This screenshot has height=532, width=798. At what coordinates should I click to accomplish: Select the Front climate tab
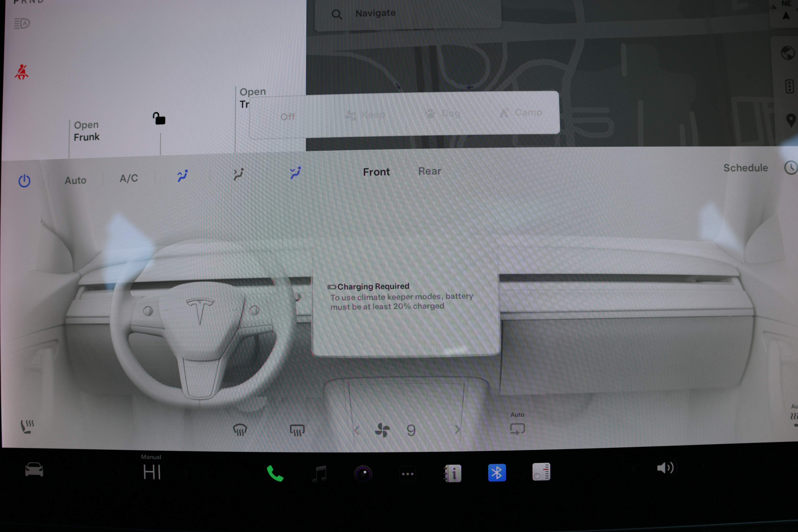pos(376,172)
